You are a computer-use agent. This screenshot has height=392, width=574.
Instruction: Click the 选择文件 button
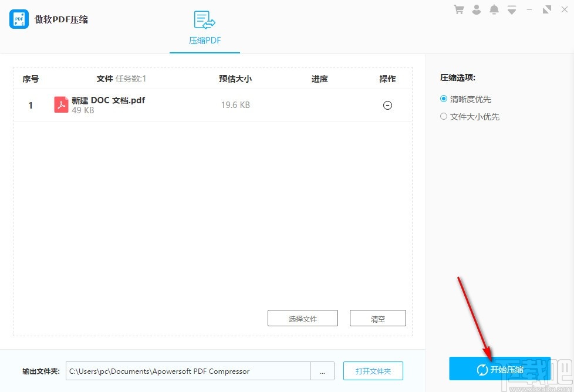[x=302, y=317]
